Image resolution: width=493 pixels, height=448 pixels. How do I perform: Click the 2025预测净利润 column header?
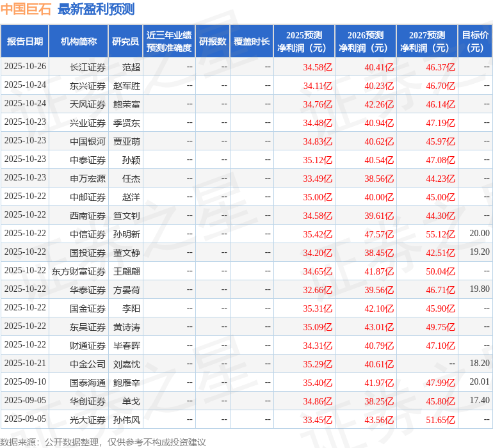tap(304, 41)
